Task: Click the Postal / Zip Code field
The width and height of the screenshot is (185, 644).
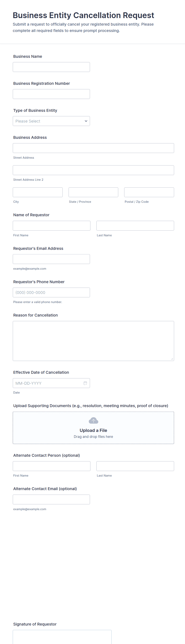Action: (149, 192)
